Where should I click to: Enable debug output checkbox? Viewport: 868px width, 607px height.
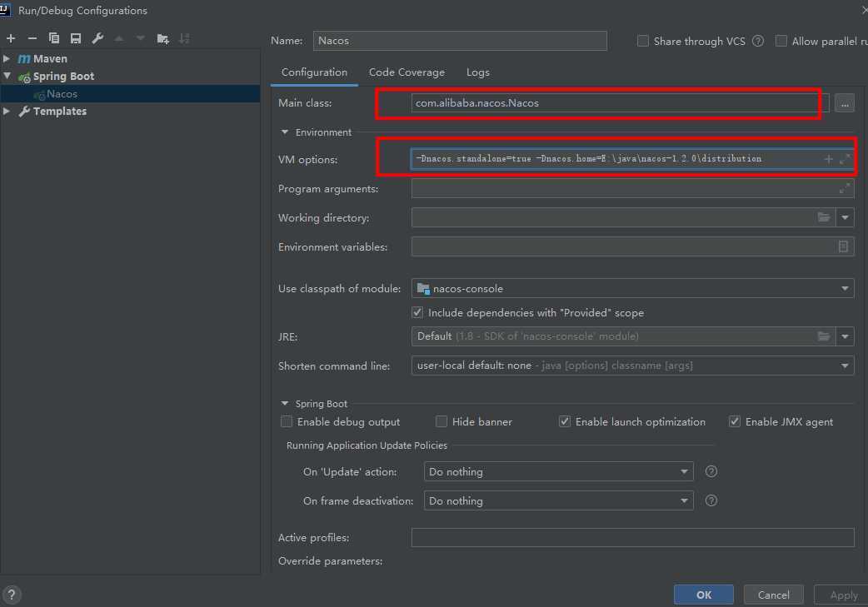[287, 421]
